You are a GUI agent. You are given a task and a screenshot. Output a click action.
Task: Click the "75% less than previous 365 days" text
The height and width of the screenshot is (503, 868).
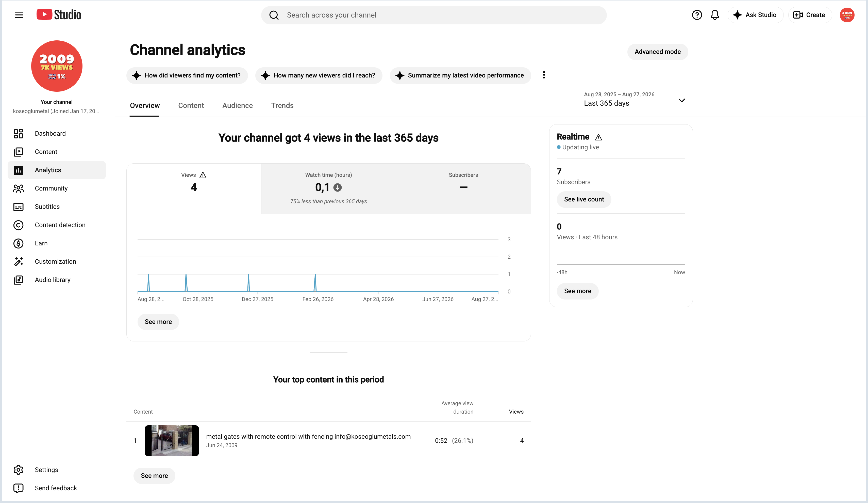click(329, 201)
